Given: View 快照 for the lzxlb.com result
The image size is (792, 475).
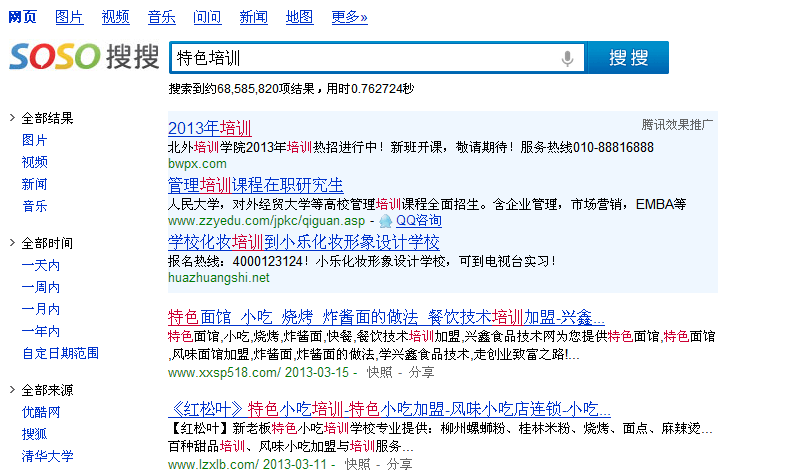Looking at the screenshot, I should click(358, 464).
